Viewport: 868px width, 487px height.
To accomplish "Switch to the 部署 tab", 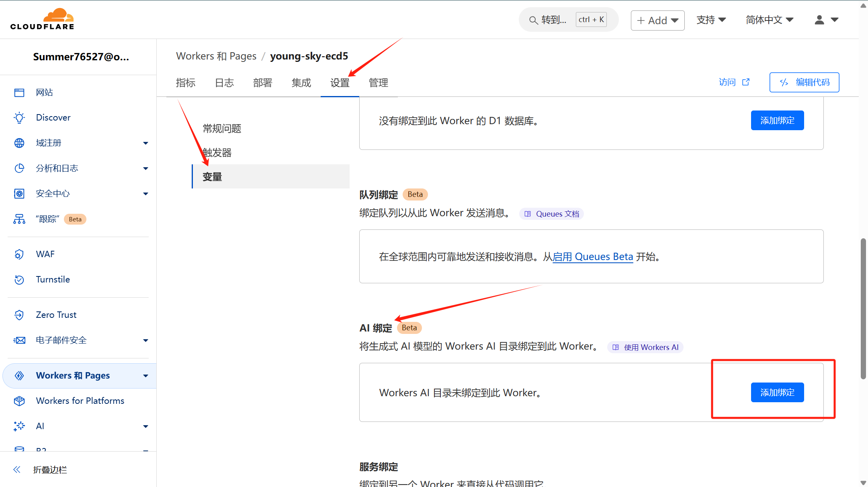I will coord(262,83).
